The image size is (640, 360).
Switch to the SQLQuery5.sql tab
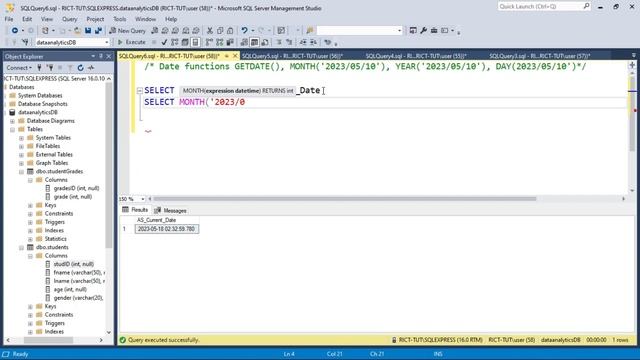click(x=292, y=56)
